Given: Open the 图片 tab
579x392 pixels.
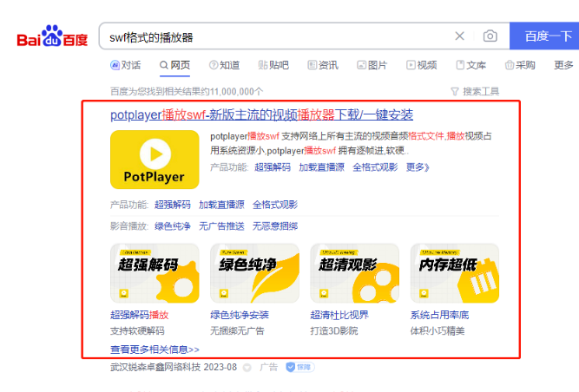Looking at the screenshot, I should [372, 65].
